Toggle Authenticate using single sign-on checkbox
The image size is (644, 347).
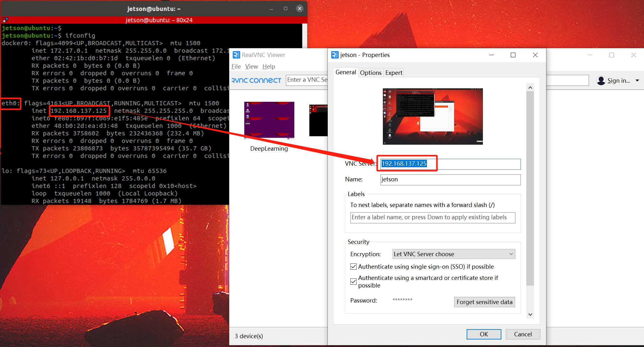(x=353, y=267)
